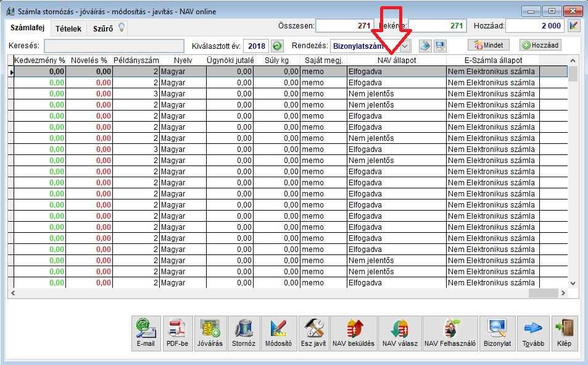Close the Számla stornózás window

point(573,11)
